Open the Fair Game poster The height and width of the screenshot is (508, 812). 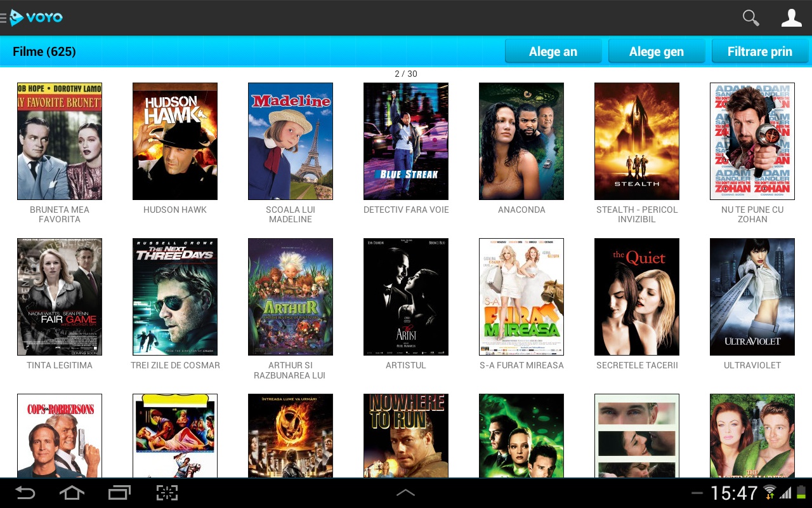tap(60, 297)
